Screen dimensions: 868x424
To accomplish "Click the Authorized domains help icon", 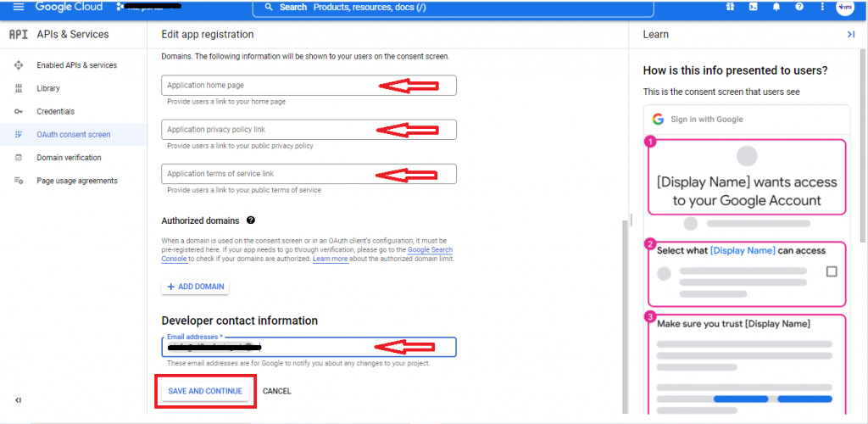I will tap(251, 220).
